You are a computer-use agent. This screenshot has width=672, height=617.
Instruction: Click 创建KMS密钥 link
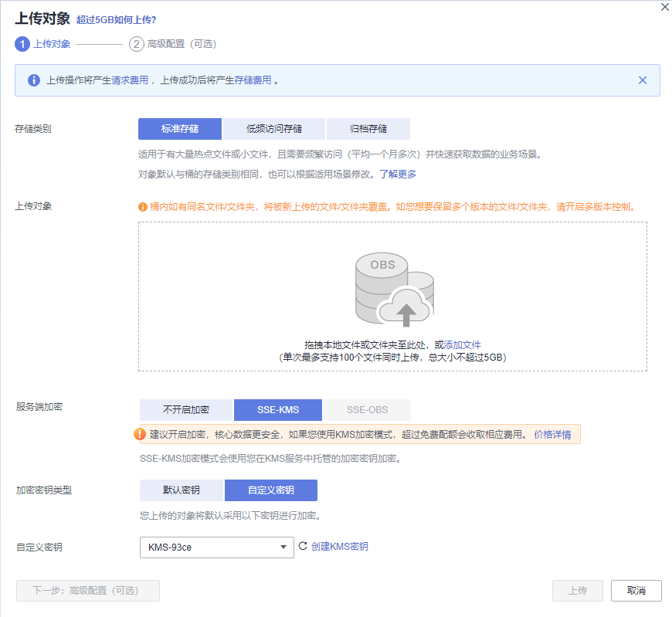pyautogui.click(x=339, y=546)
